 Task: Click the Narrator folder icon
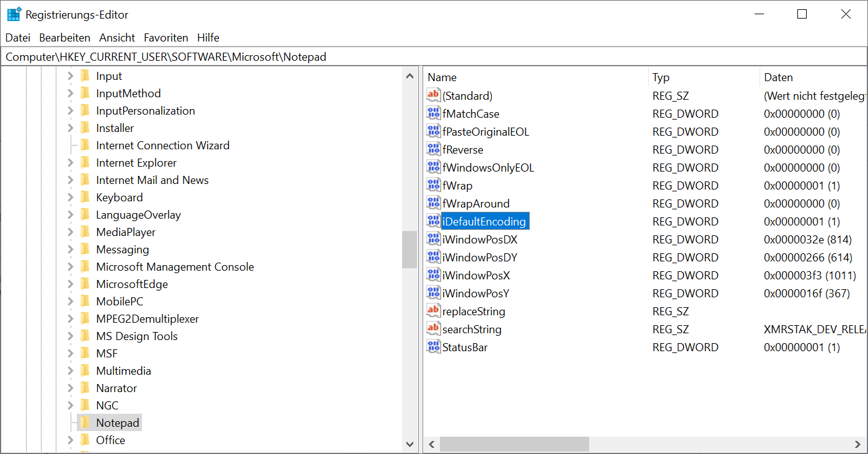pos(85,388)
